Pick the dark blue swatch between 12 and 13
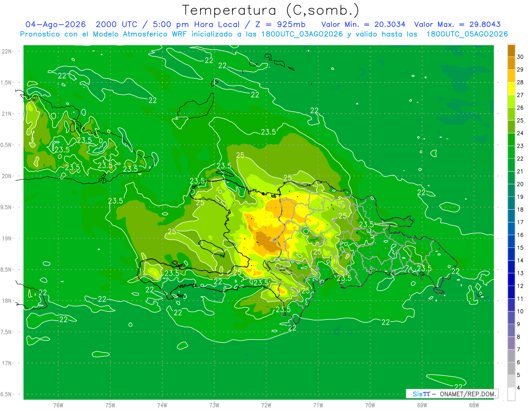The width and height of the screenshot is (532, 411). click(511, 280)
